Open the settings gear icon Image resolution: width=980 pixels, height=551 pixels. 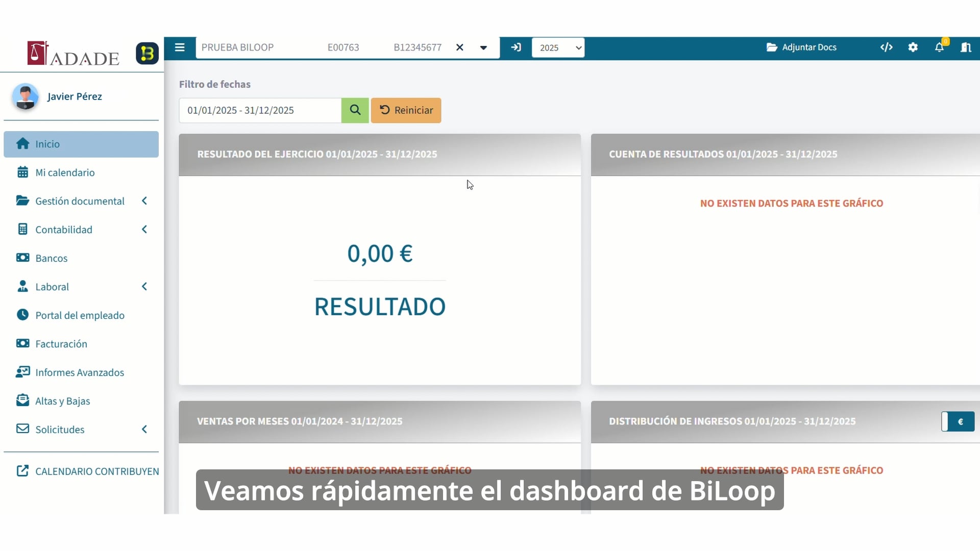[913, 47]
